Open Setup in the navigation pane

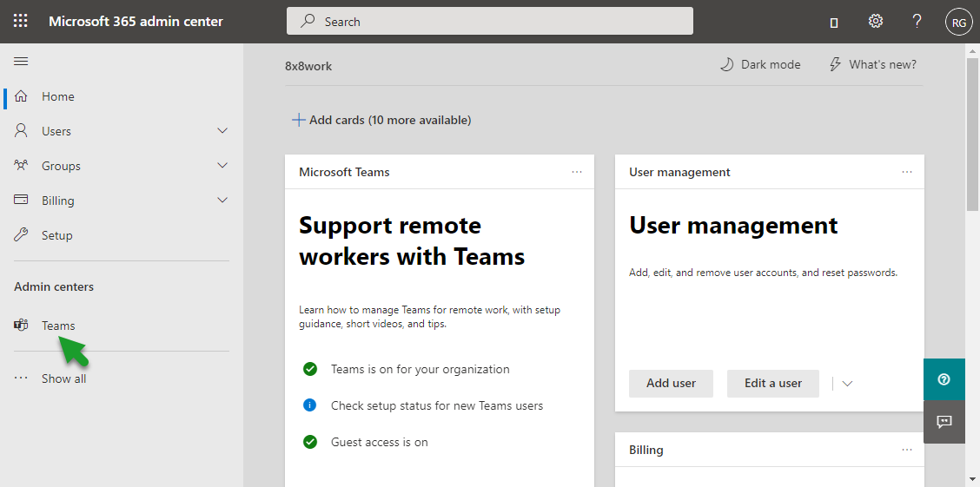(57, 235)
